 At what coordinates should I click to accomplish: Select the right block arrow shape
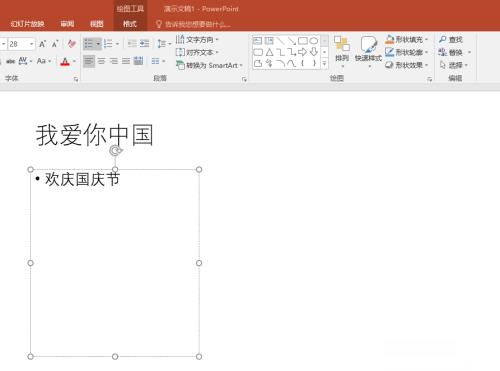[x=303, y=52]
